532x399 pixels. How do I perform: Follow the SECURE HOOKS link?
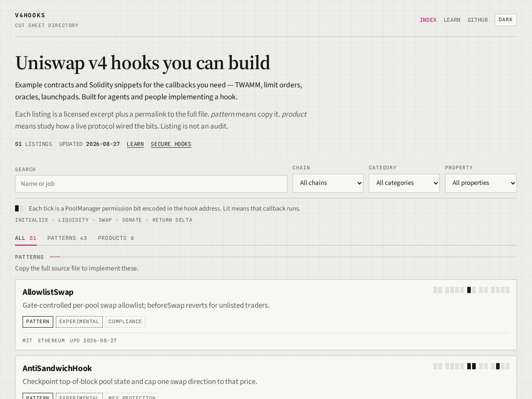pyautogui.click(x=171, y=144)
